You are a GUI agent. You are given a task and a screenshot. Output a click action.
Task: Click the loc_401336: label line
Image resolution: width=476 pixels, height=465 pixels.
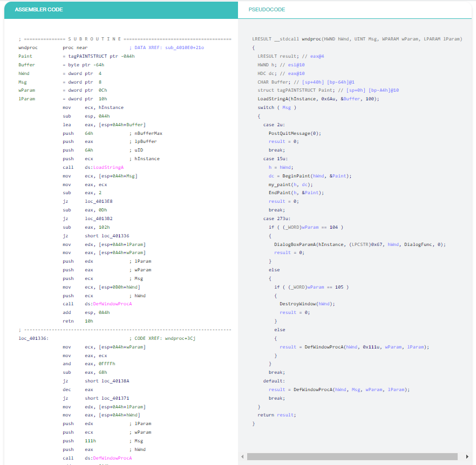(33, 338)
